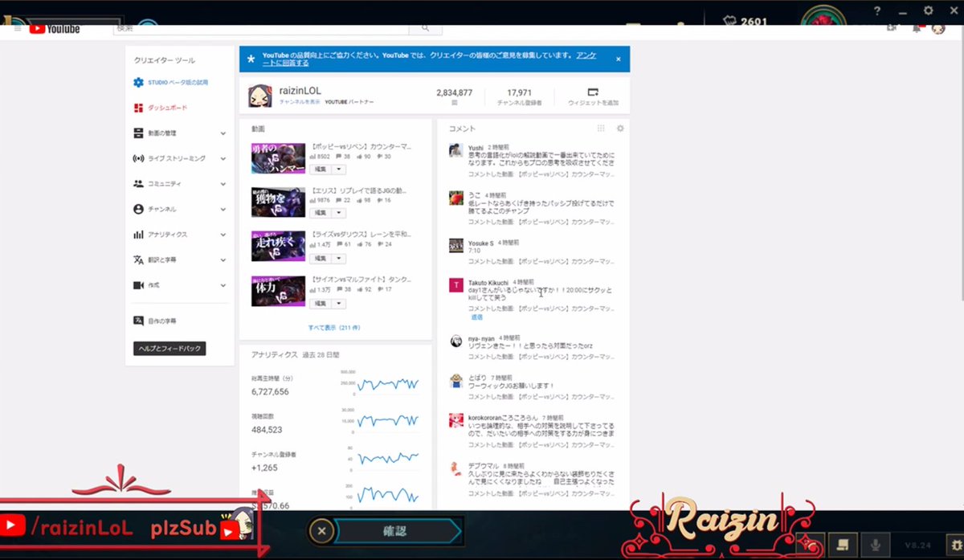Click edit (編集) for Poppy vs Riven video

321,169
